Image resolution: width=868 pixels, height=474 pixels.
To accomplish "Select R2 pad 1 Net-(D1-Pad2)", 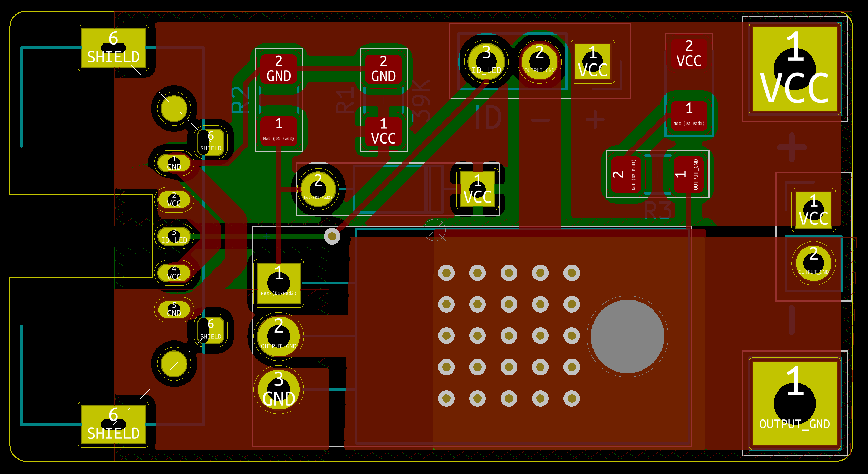I will pyautogui.click(x=279, y=131).
